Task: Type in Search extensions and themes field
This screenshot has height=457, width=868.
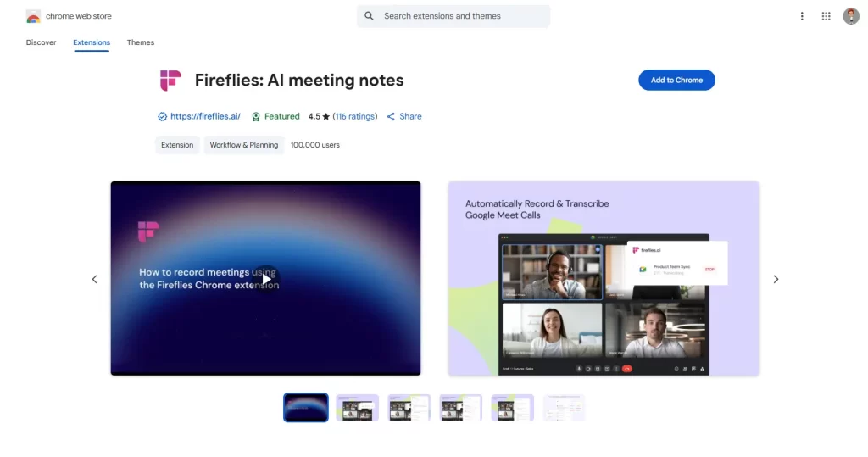Action: [462, 16]
